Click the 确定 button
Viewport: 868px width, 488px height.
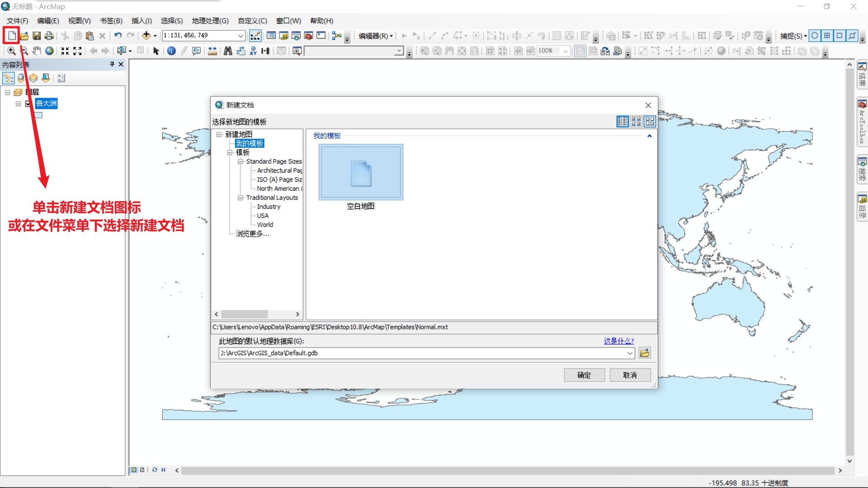click(x=584, y=375)
